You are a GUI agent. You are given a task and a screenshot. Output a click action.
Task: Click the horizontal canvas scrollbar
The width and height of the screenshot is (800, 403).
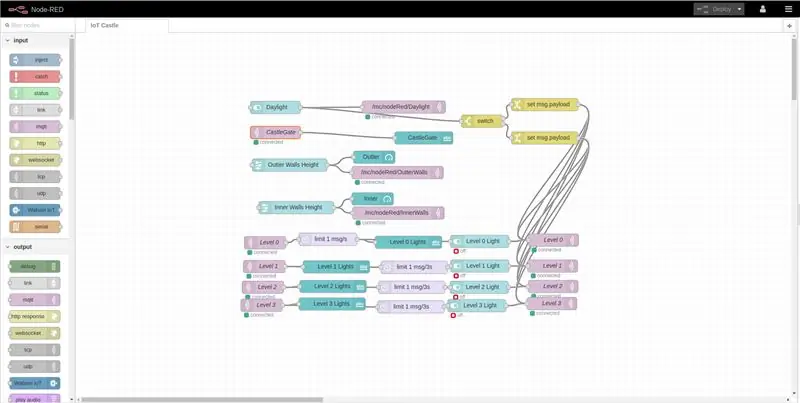[x=202, y=400]
